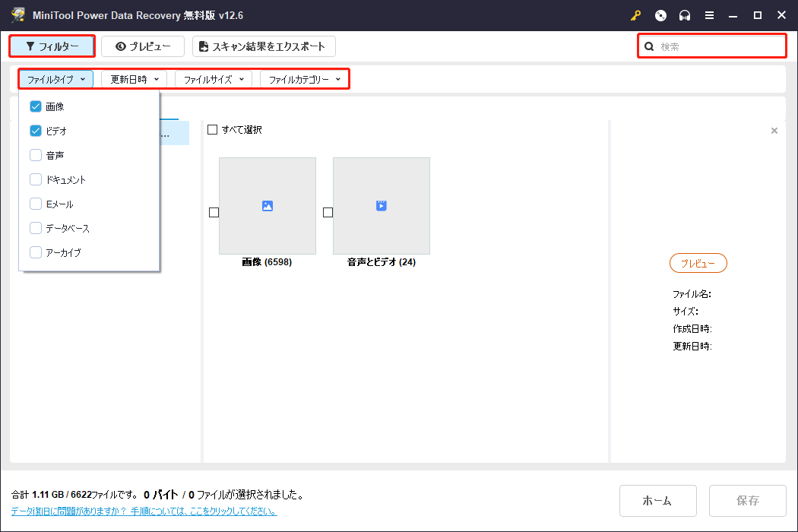
Task: Click the magnifier icon in the search box
Action: coord(648,46)
